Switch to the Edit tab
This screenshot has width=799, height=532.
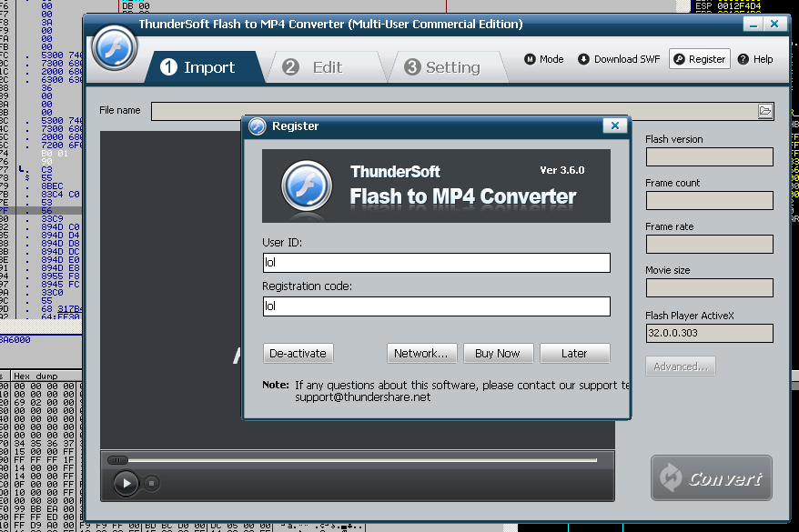tap(326, 66)
